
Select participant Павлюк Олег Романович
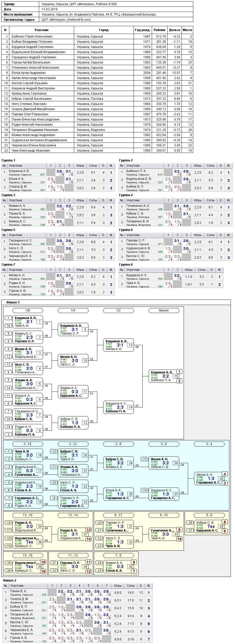tap(30, 114)
